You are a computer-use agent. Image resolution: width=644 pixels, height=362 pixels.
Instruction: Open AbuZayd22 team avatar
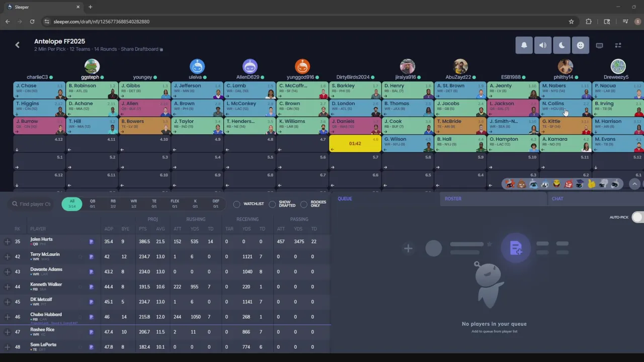(460, 66)
